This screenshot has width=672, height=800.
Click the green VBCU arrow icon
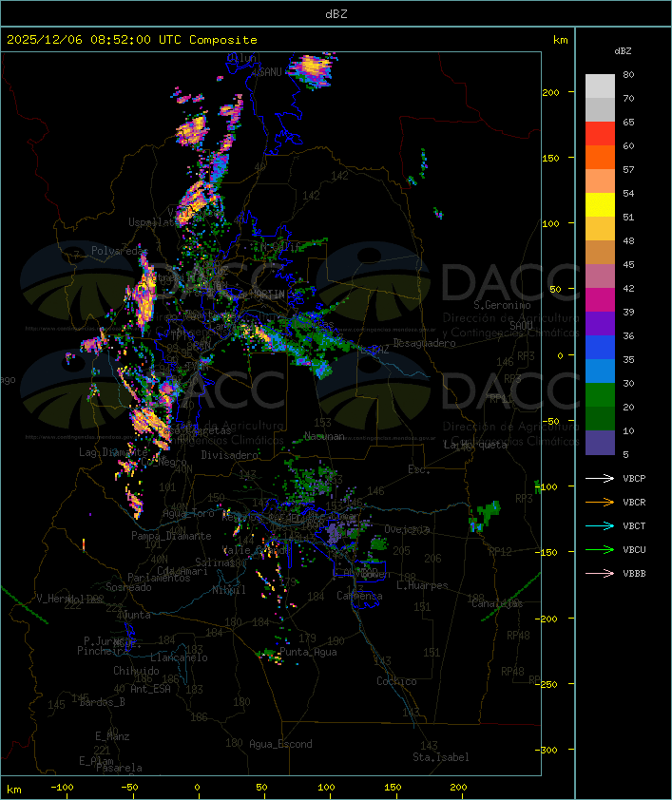600,549
